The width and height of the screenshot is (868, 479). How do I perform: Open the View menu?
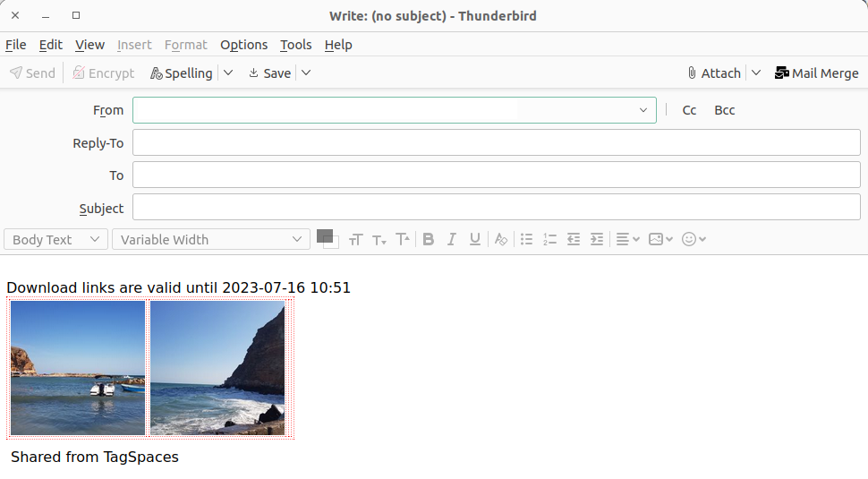point(89,45)
